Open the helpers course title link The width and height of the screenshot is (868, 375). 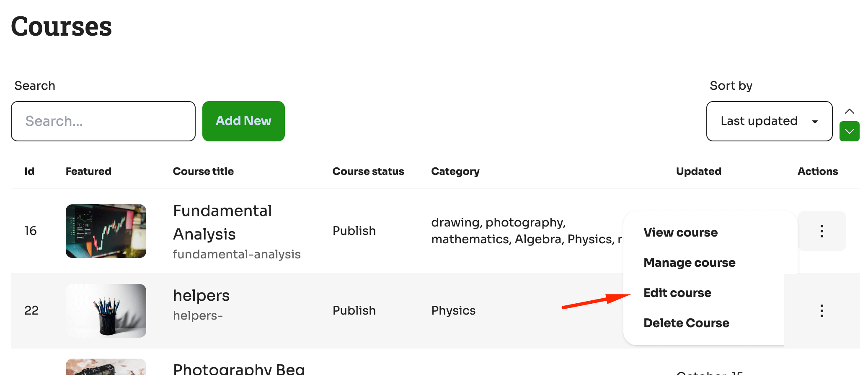click(201, 296)
